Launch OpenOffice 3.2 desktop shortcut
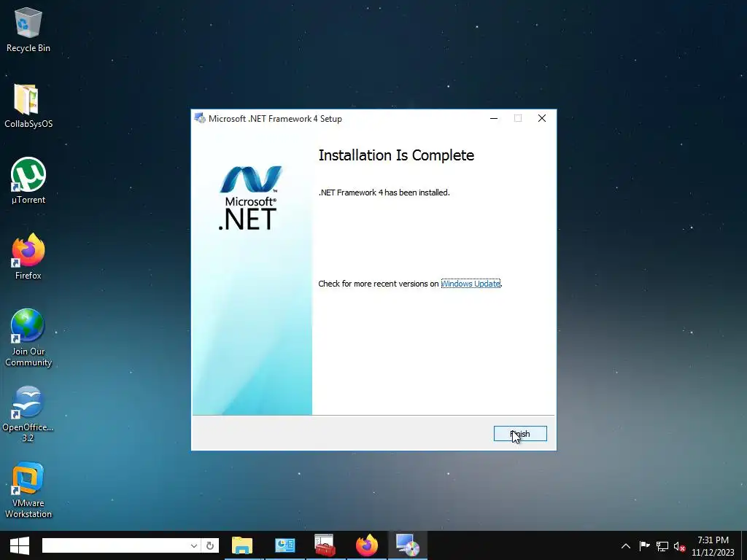The image size is (747, 560). (28, 414)
